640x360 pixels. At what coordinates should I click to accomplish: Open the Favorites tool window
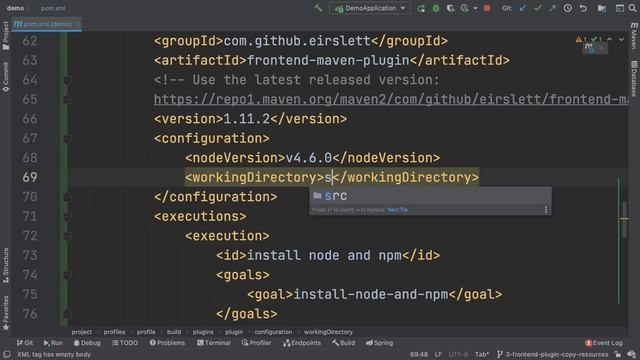[x=6, y=313]
